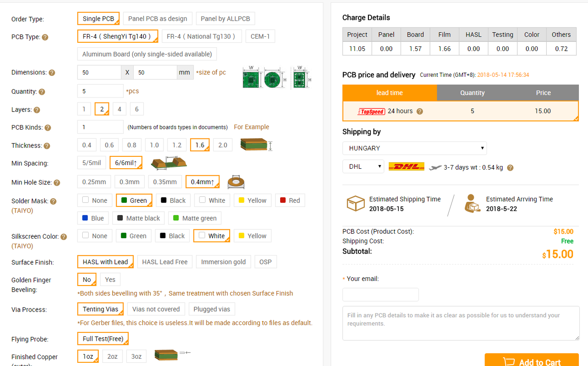Select 4 layers option

click(119, 109)
